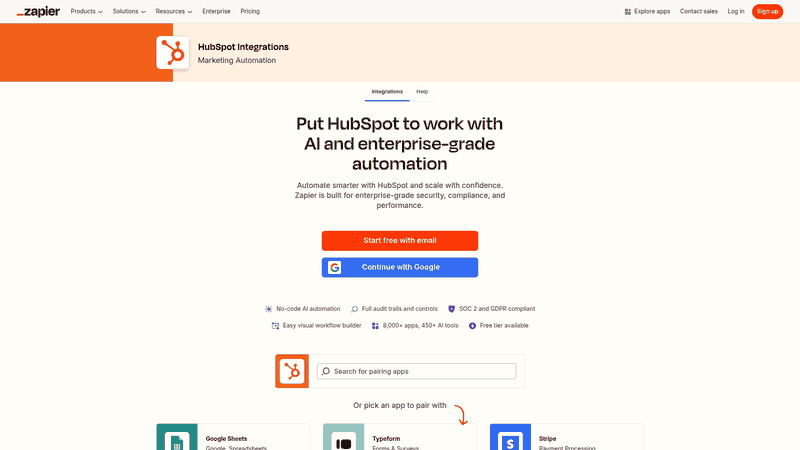This screenshot has width=800, height=450.
Task: Click the 'Full audit trails and controls' text
Action: tap(399, 309)
